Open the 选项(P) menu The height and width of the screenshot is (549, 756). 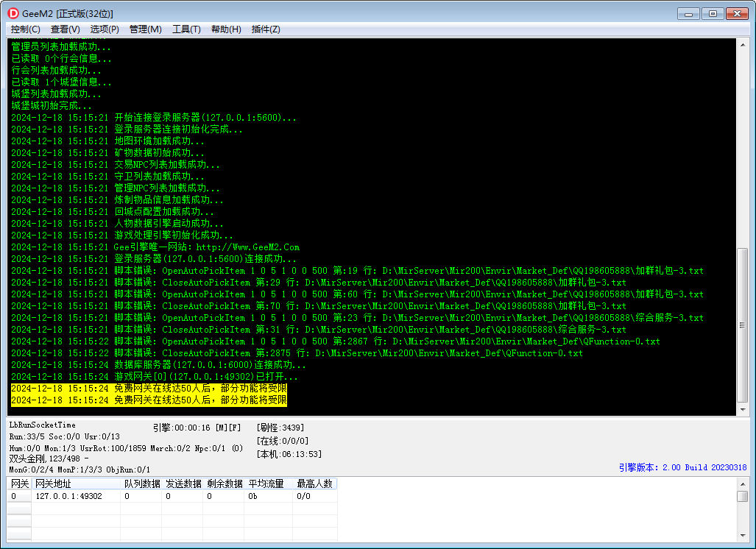(105, 29)
